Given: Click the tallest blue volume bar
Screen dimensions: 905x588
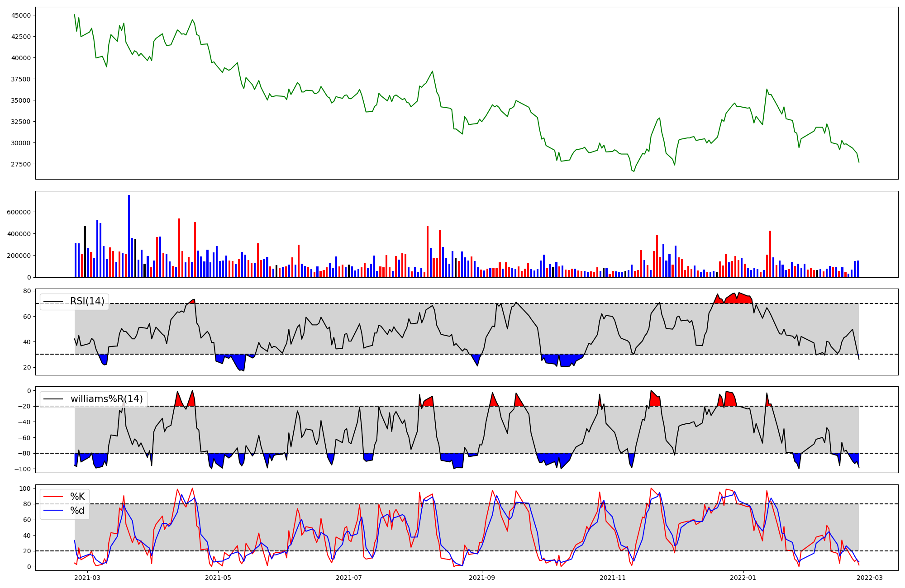Looking at the screenshot, I should tap(129, 235).
